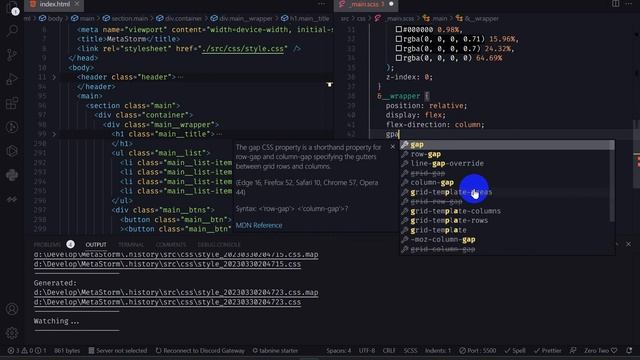Open rgba(0, 0, 0, 0.7) color swatch
Image resolution: width=640 pixels, height=360 pixels.
pos(399,49)
